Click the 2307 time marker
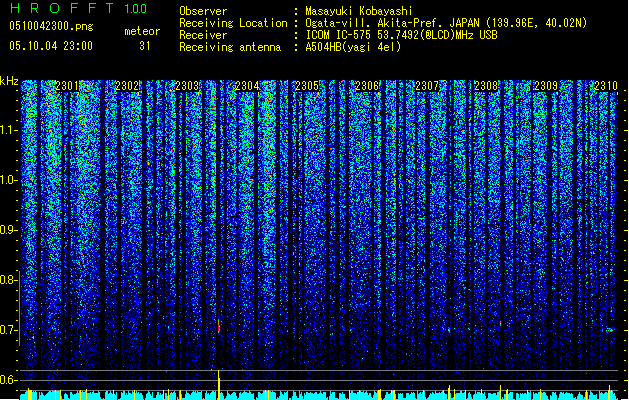 [427, 86]
